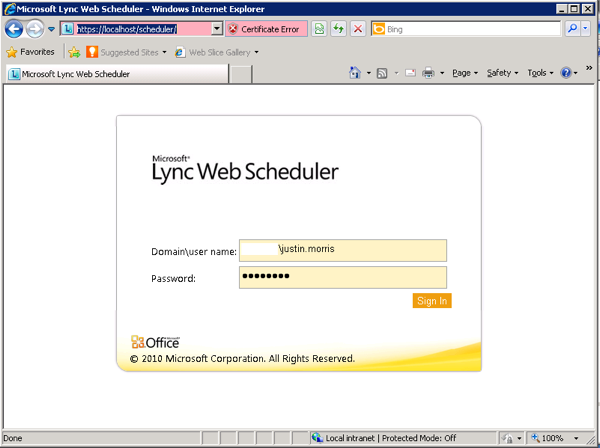Open the Safety menu
This screenshot has height=448, width=600.
coord(502,73)
